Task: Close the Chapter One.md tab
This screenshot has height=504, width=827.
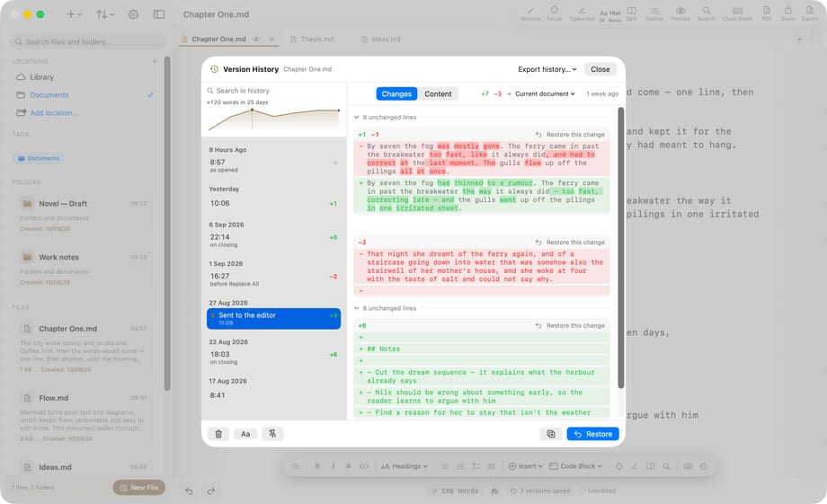Action: tap(271, 39)
